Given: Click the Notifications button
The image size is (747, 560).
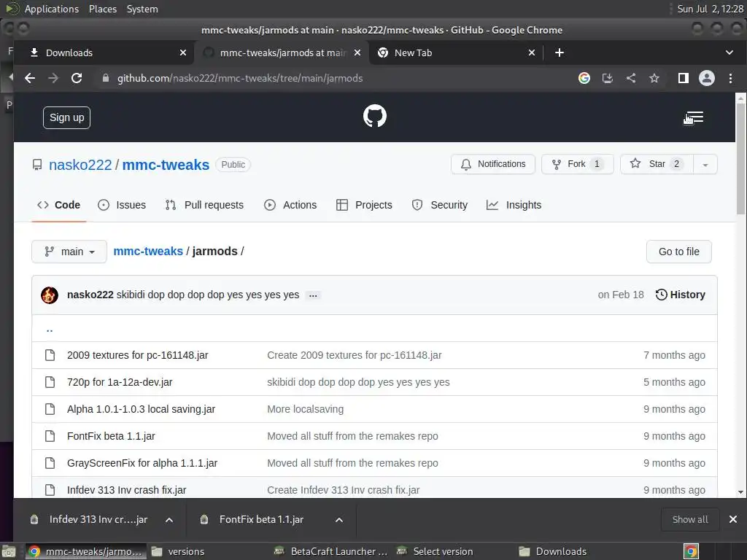Looking at the screenshot, I should point(493,164).
